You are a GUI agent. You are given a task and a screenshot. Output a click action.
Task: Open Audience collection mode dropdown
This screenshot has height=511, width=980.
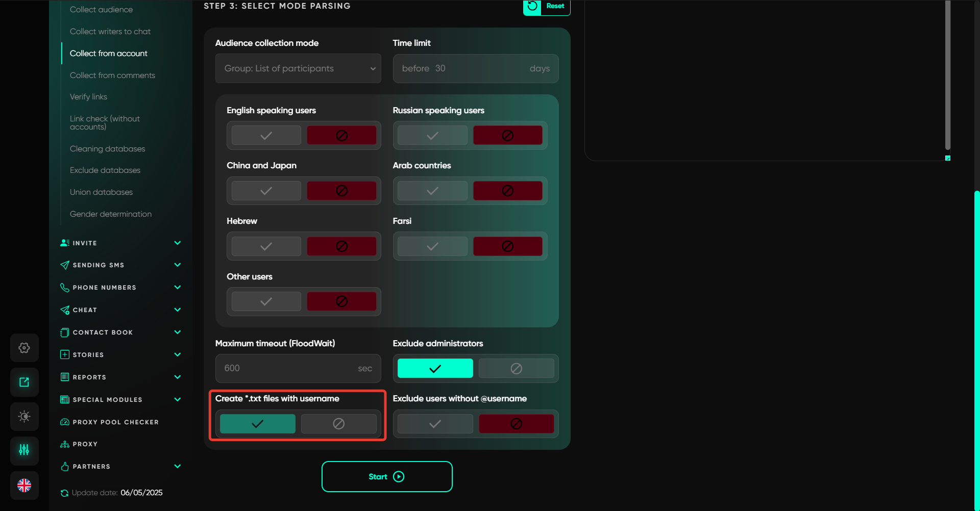(x=298, y=68)
